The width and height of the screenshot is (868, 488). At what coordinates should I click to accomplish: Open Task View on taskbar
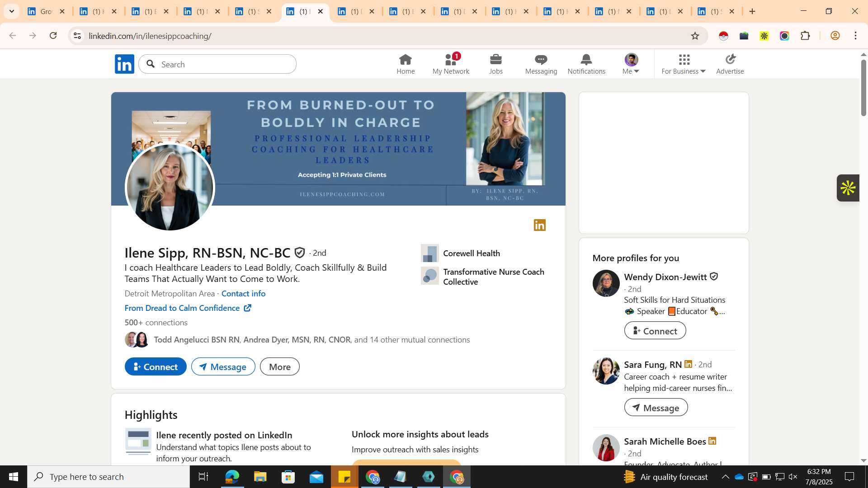pos(203,477)
